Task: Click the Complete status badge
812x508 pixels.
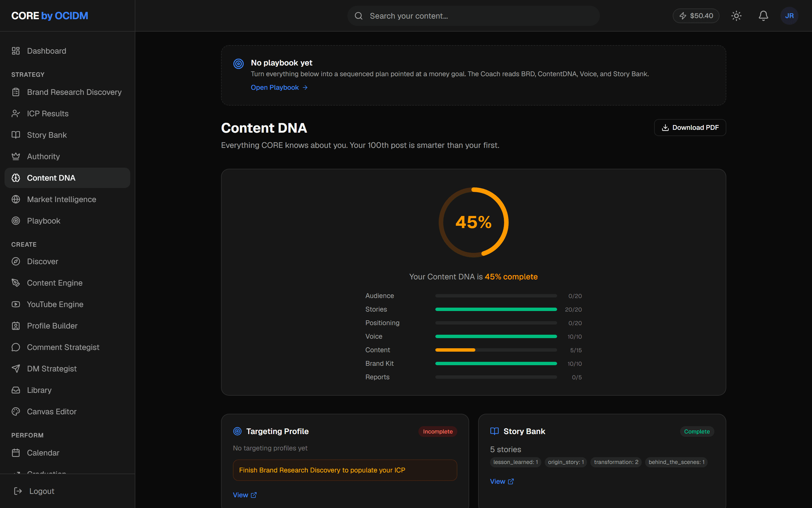Action: tap(697, 432)
